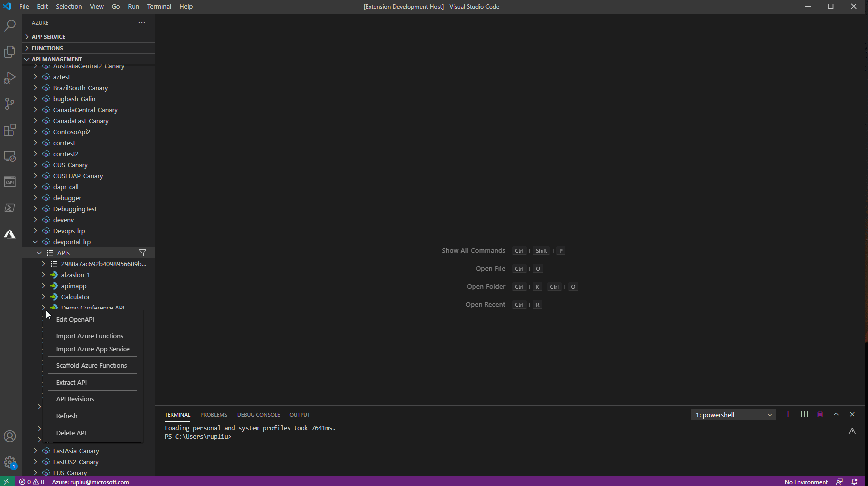Viewport: 868px width, 486px height.
Task: Open the Help menu
Action: tap(186, 6)
